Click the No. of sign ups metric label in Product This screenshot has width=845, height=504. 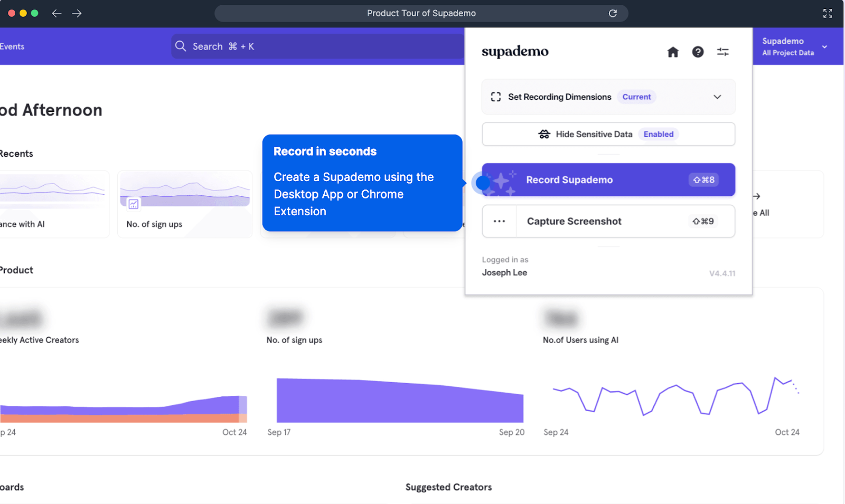click(x=294, y=340)
